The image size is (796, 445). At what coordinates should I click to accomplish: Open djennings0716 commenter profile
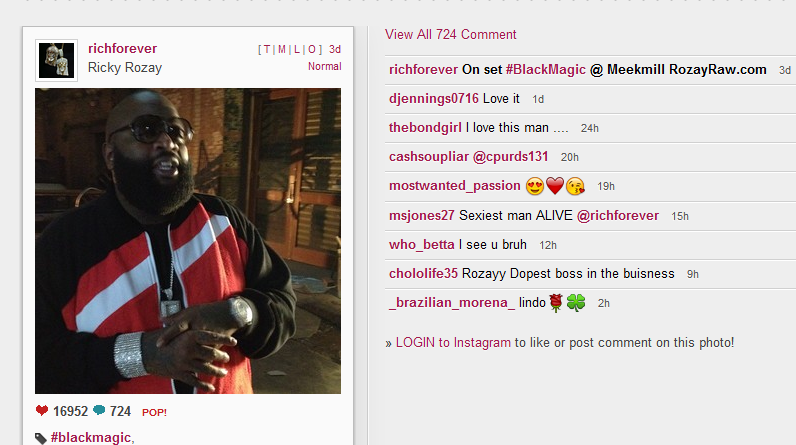click(x=434, y=98)
